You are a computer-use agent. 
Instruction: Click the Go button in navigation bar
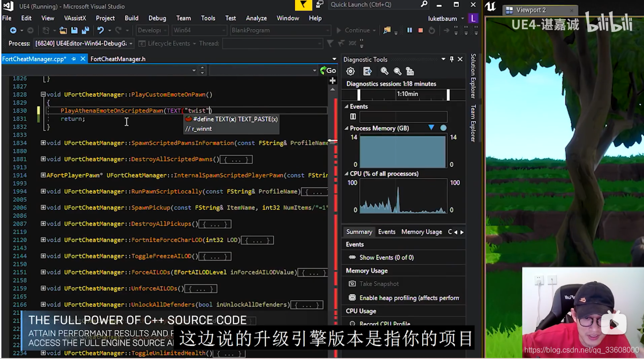[x=328, y=71]
